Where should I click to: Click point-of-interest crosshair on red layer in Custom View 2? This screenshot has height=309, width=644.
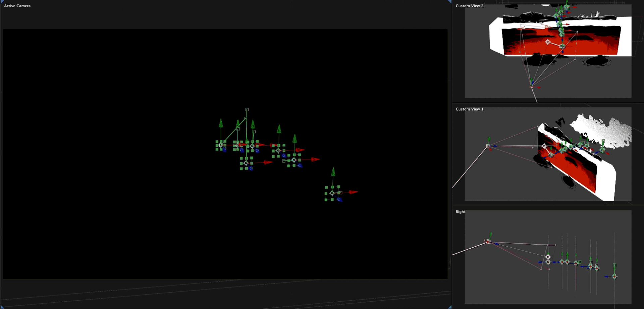548,42
